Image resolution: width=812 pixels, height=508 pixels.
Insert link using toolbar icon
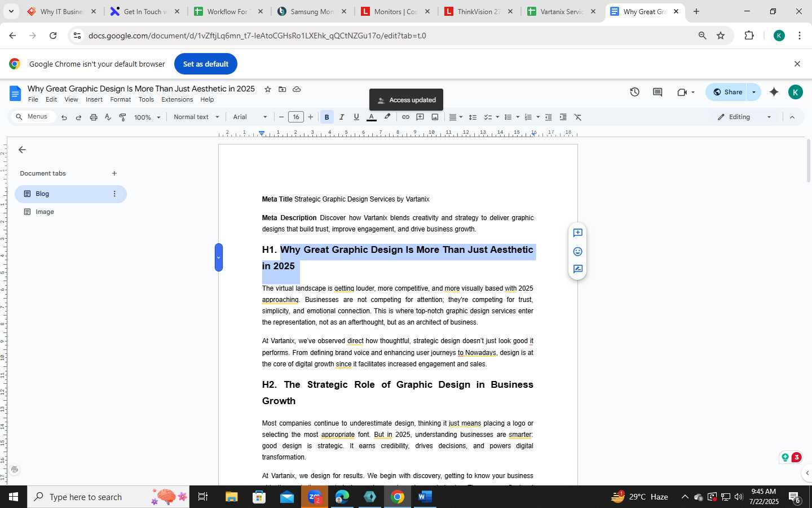pos(405,117)
